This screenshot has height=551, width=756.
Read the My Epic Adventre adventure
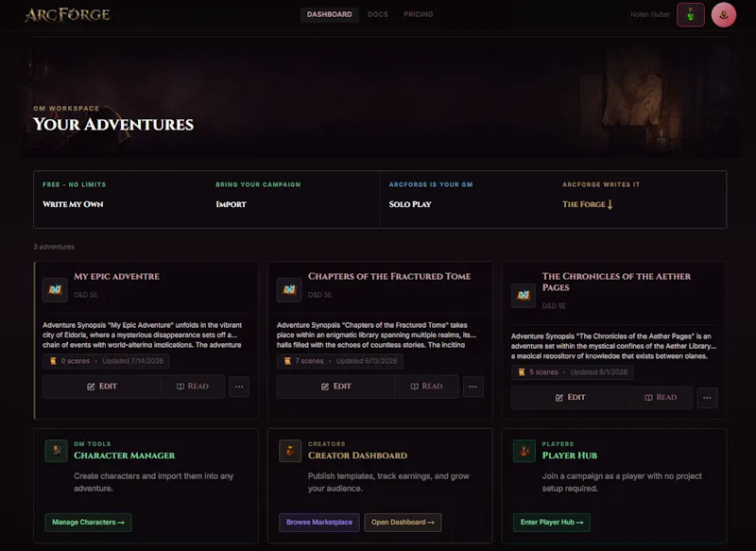[x=193, y=387]
